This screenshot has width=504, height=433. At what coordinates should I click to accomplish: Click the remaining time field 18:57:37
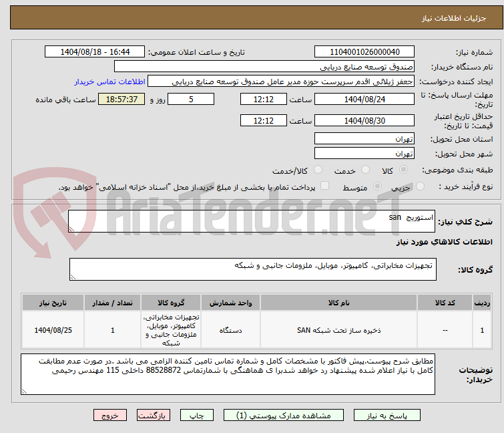click(x=121, y=99)
